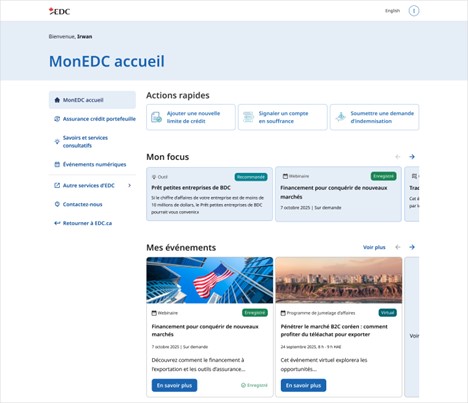Click the Programme de jumelage d'affaires calendar icon
The height and width of the screenshot is (403, 468).
coord(283,313)
